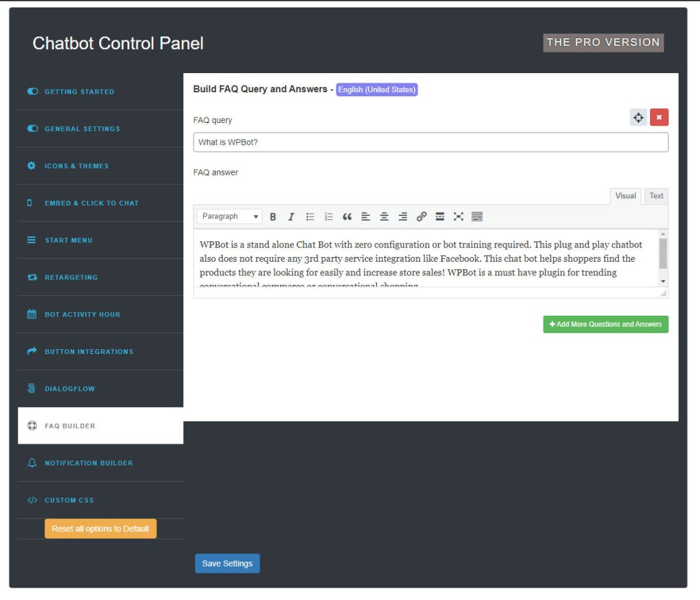This screenshot has width=700, height=600.
Task: Save the chatbot settings
Action: pos(227,563)
